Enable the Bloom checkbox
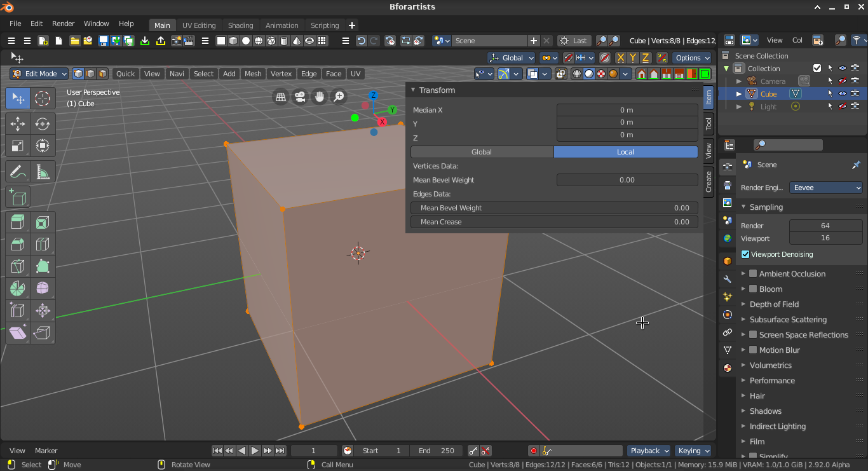Image resolution: width=868 pixels, height=471 pixels. pos(753,289)
